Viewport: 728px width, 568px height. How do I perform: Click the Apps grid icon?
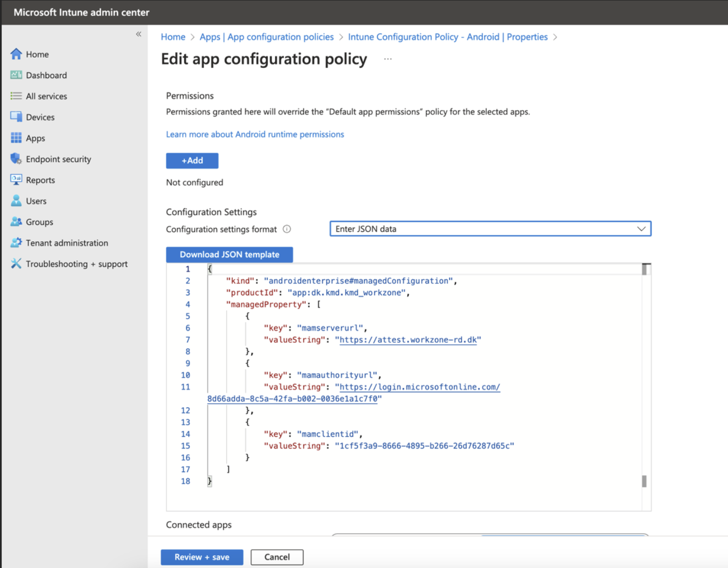coord(16,138)
